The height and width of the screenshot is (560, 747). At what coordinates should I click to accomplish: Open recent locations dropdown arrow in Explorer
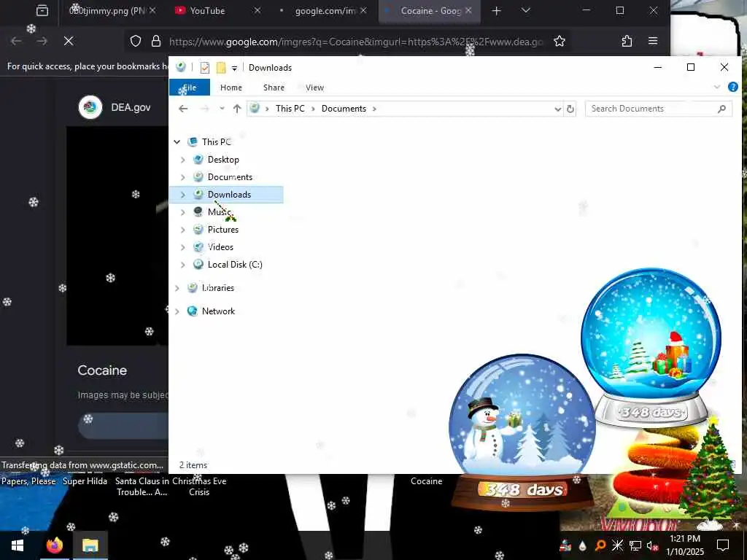click(222, 109)
